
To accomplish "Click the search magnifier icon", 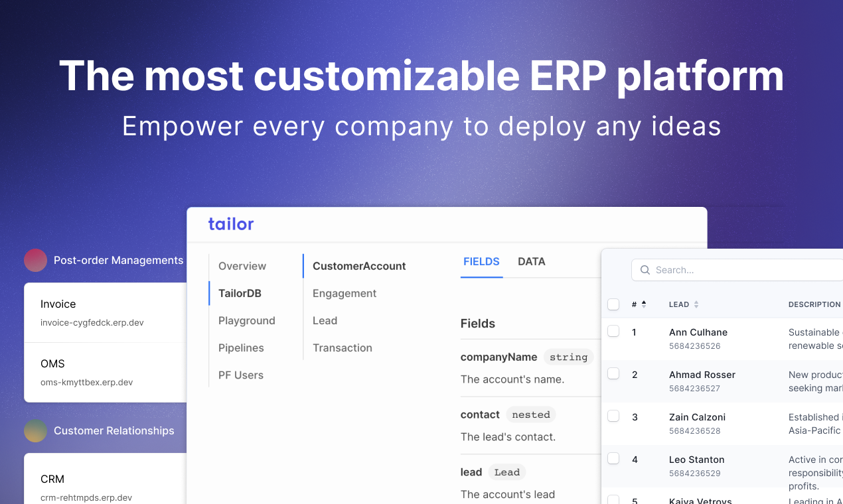I will 645,270.
